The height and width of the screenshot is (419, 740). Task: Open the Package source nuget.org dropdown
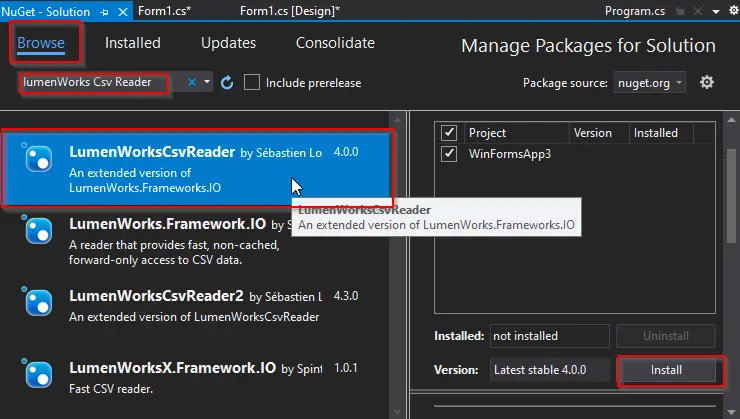tap(649, 83)
